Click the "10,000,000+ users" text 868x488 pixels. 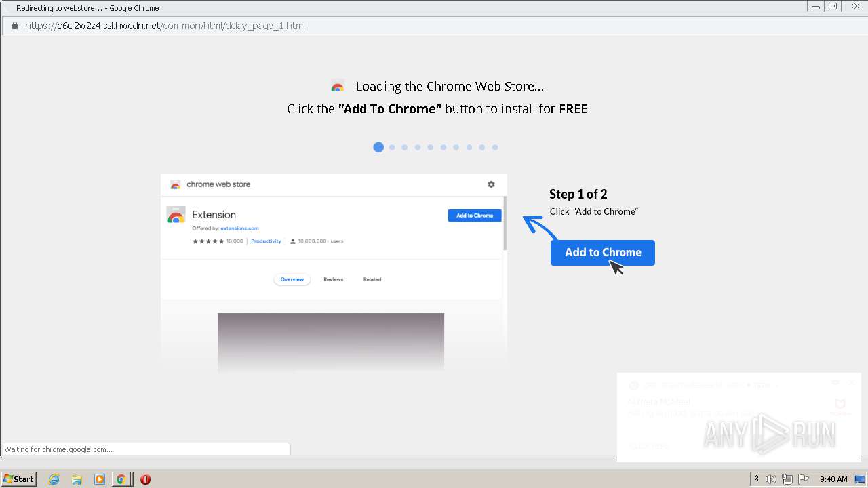coord(321,241)
